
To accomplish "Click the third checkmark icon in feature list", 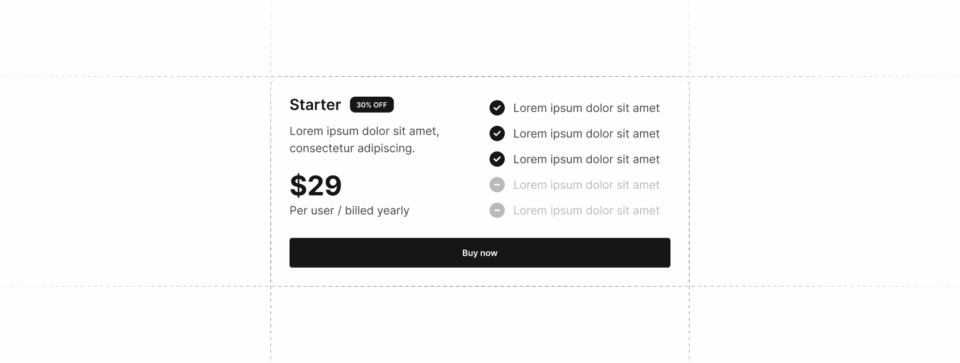I will [x=497, y=159].
